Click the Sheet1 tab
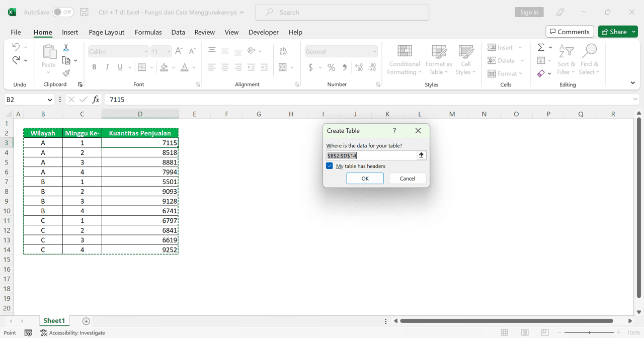 click(x=54, y=320)
